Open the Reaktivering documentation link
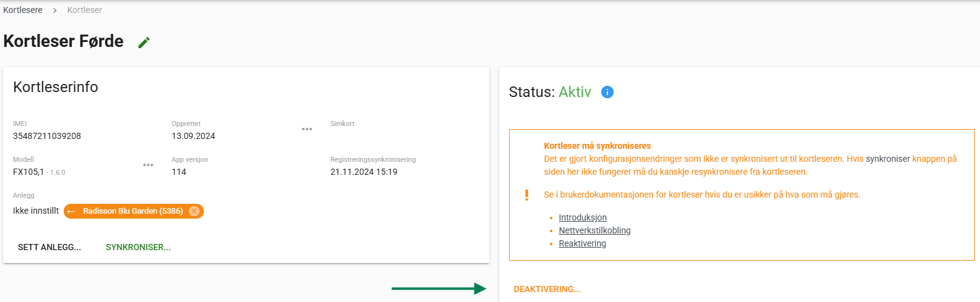Image resolution: width=980 pixels, height=302 pixels. click(x=582, y=243)
